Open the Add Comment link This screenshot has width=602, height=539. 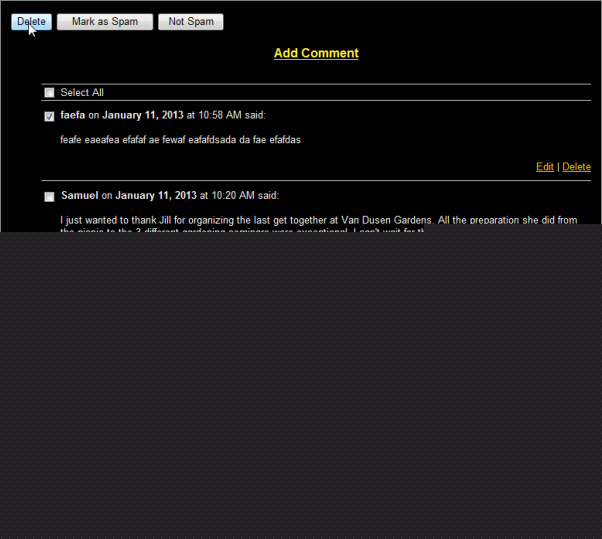[316, 53]
